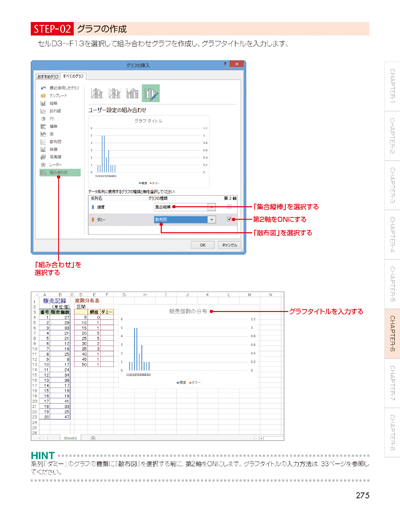Viewport: 400px width, 510px height.
Task: Open chart type dropdown for 頻度 series
Action: (211, 207)
